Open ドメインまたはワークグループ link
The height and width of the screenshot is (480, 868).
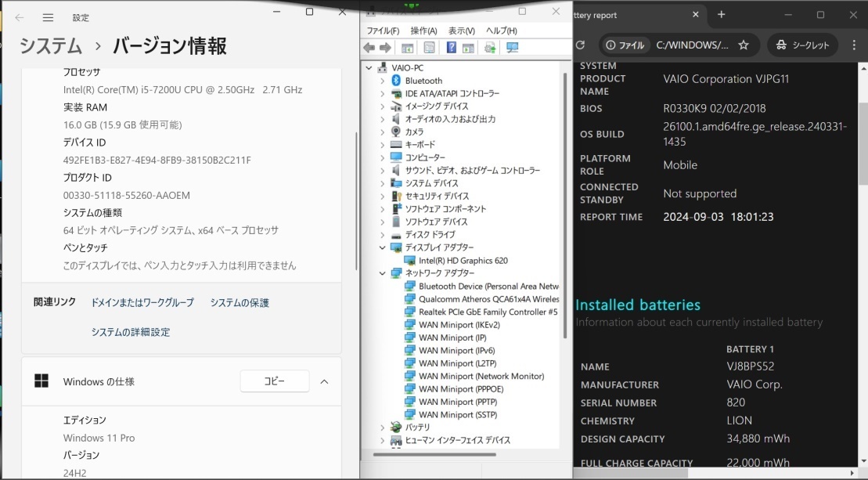coord(142,303)
